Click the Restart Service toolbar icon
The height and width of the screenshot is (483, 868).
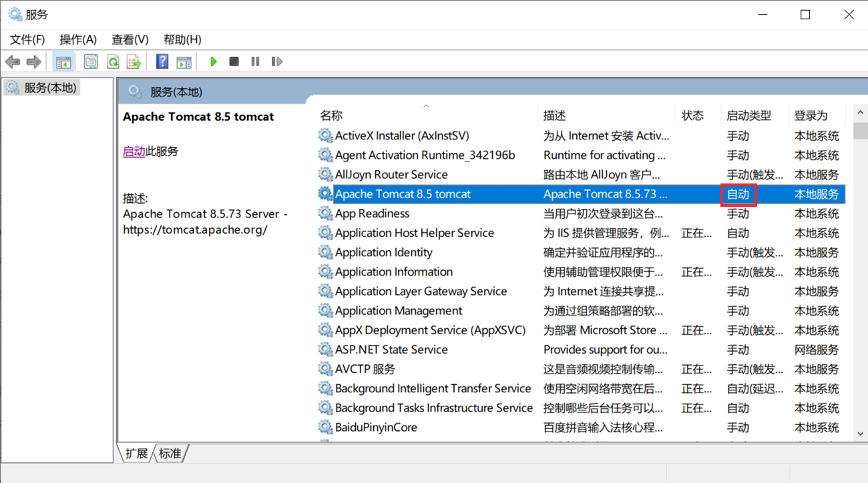click(276, 62)
